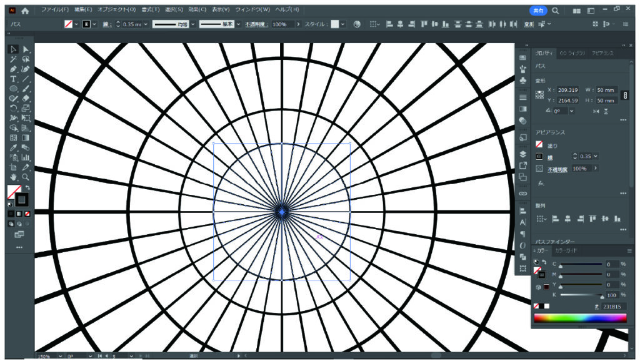Pick the Rotate tool

point(13,109)
